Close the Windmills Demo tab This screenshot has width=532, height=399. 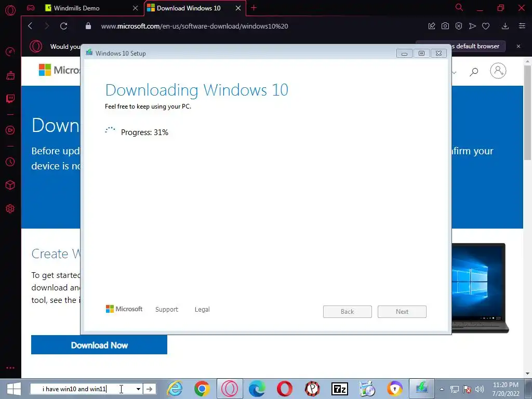point(136,8)
